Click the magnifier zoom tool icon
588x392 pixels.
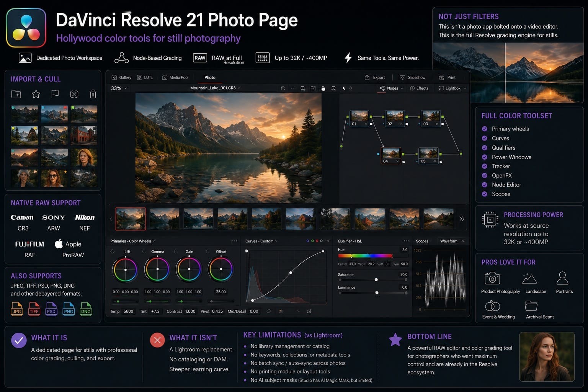coord(303,88)
